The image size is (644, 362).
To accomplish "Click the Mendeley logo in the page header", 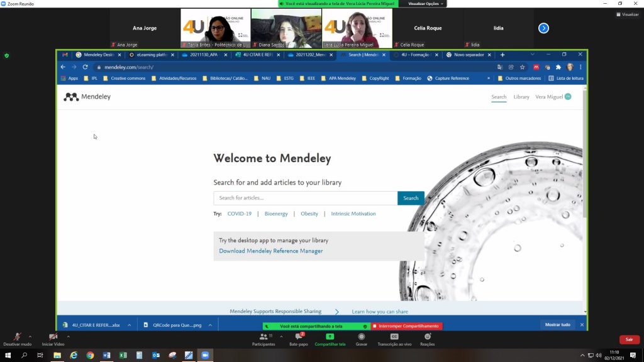I will [x=87, y=97].
